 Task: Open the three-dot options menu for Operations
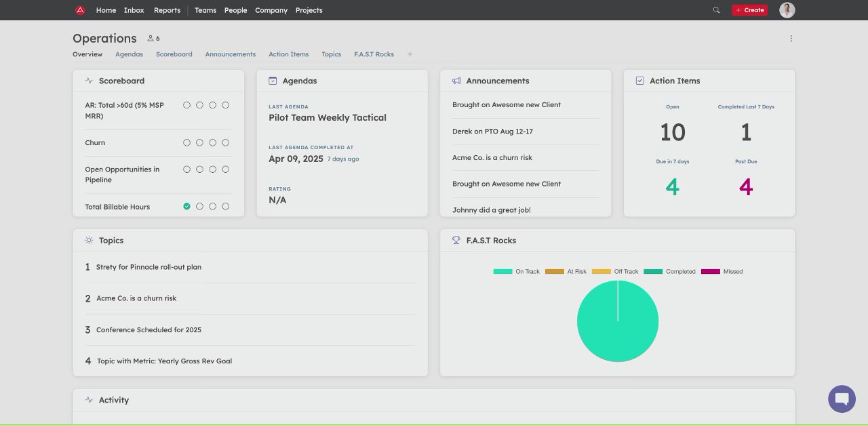[791, 39]
